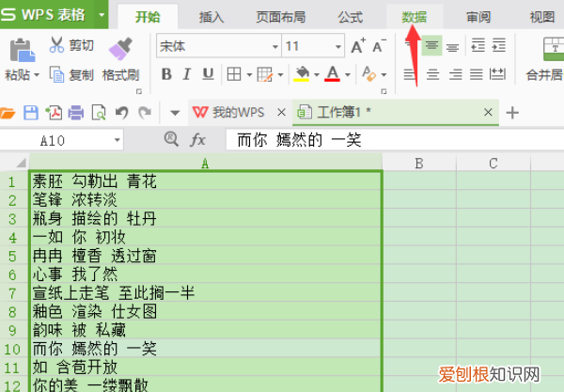The image size is (564, 392).
Task: Click the distributed alignment icon
Action: (x=497, y=74)
